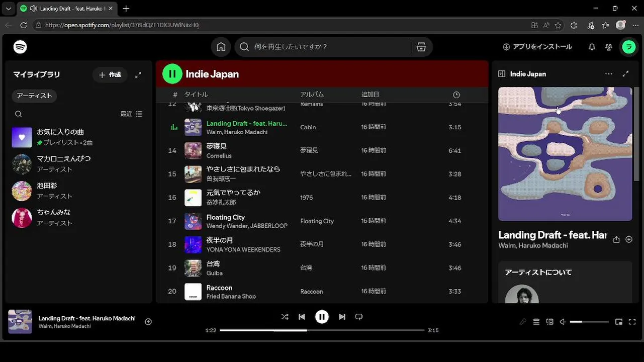Open the green user profile avatar
Image resolution: width=644 pixels, height=362 pixels.
(628, 47)
